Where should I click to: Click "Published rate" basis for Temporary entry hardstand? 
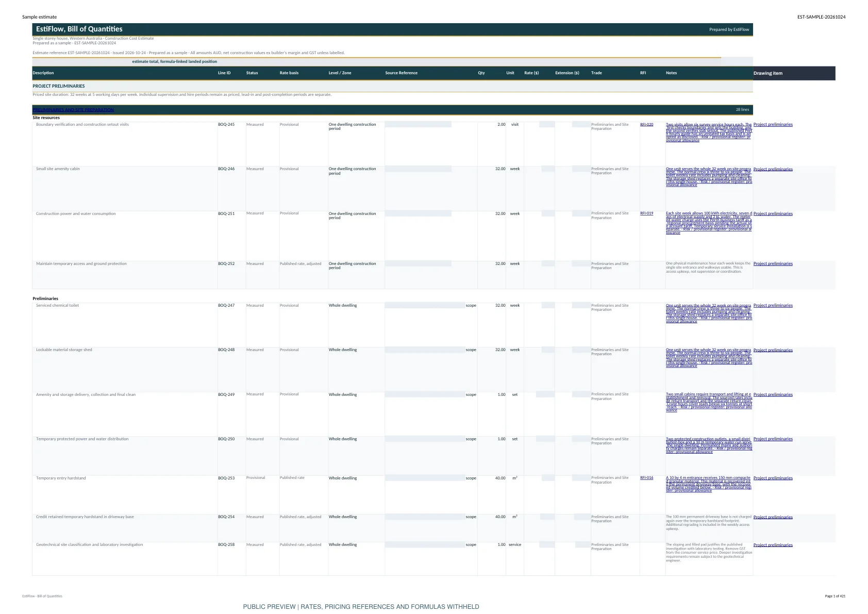(292, 477)
